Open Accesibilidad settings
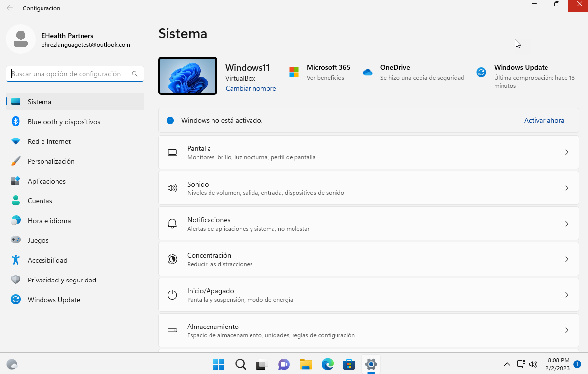Image resolution: width=588 pixels, height=374 pixels. [x=75, y=260]
